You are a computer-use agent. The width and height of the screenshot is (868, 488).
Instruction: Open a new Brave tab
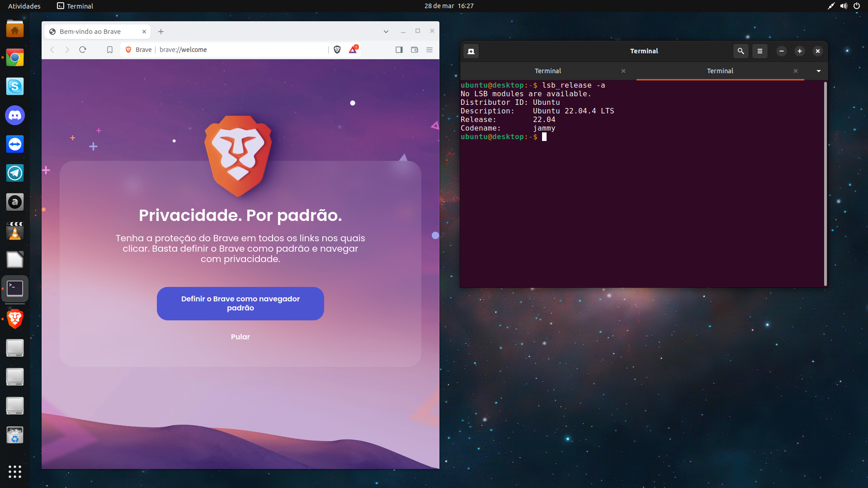pyautogui.click(x=161, y=32)
